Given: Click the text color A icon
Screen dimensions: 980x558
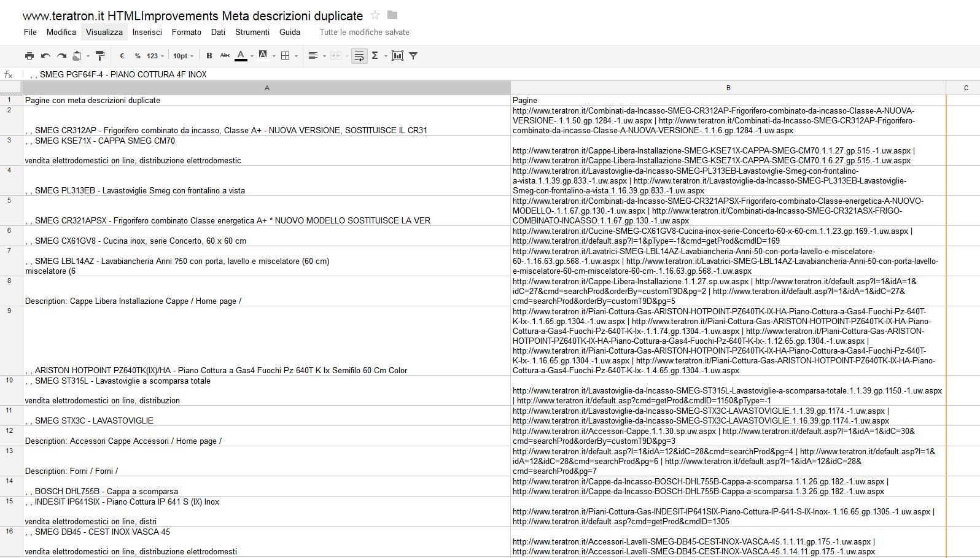Looking at the screenshot, I should coord(241,56).
